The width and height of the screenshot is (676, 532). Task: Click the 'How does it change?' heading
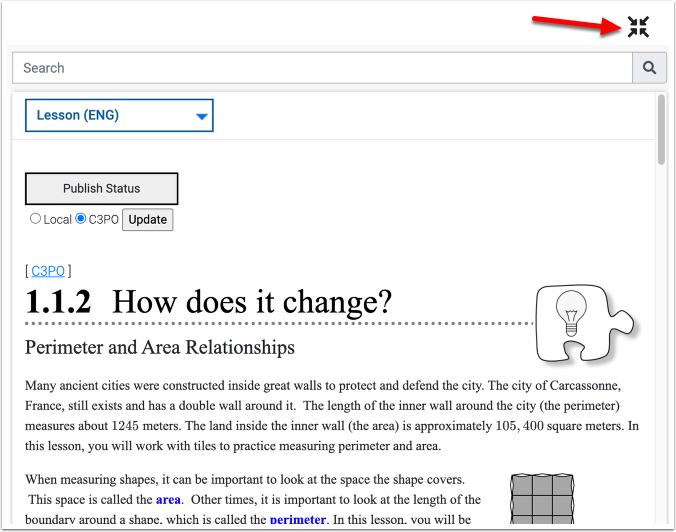252,301
